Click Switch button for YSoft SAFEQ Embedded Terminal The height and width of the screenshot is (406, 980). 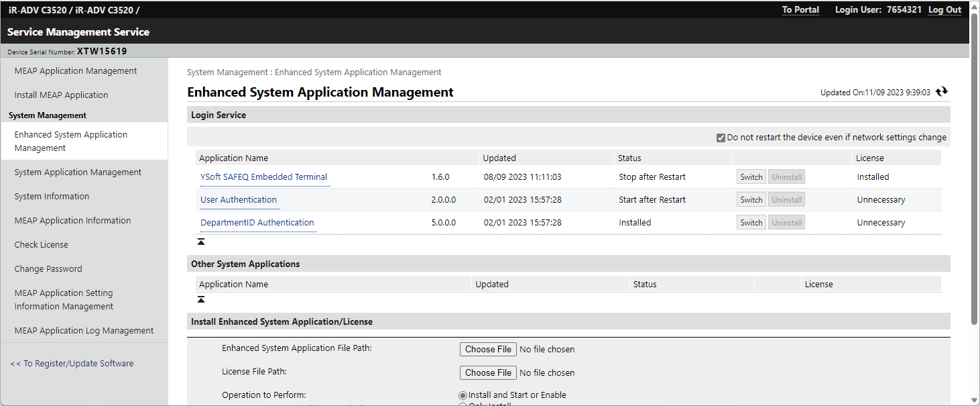click(x=751, y=177)
